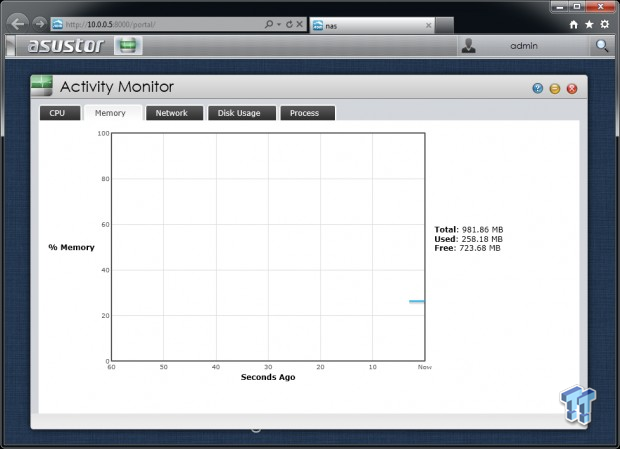Click the refresh icon in address bar
This screenshot has height=449, width=620.
tap(289, 24)
